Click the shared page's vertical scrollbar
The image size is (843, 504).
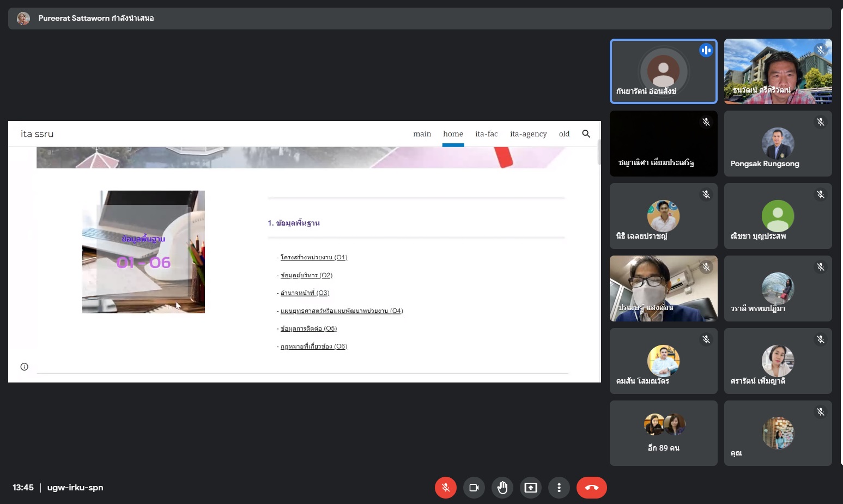tap(599, 153)
